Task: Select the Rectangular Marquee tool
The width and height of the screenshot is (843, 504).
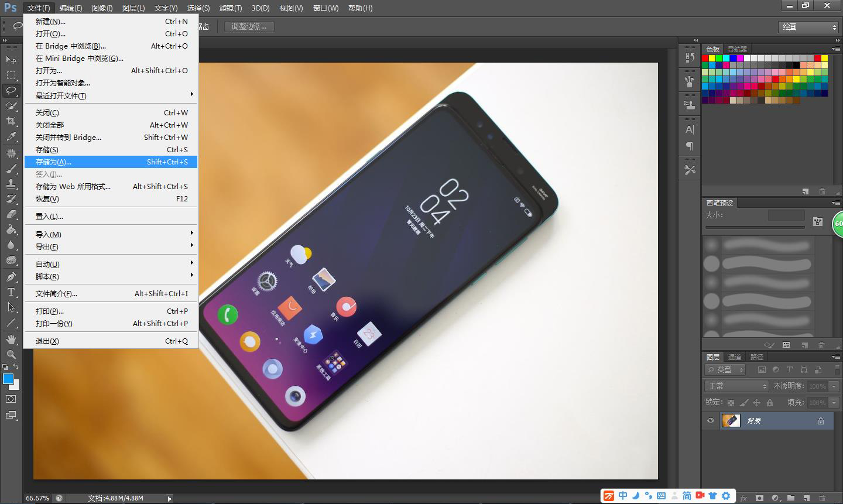Action: [11, 75]
